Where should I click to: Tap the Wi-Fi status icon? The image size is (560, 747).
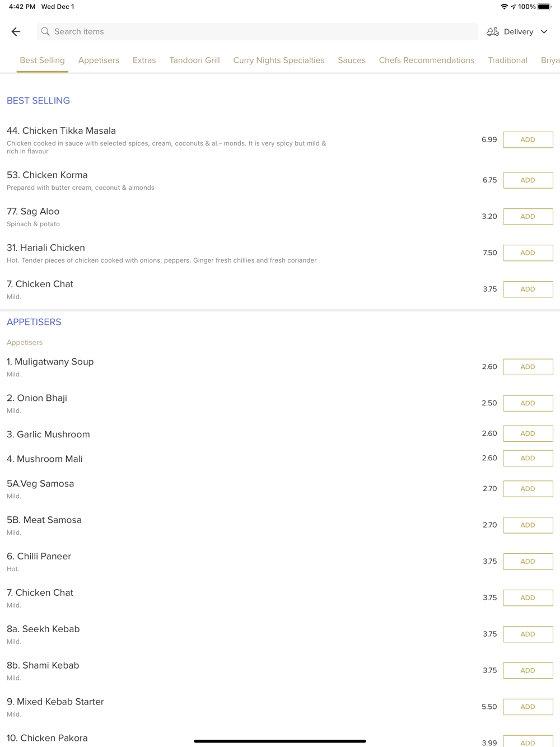click(504, 7)
